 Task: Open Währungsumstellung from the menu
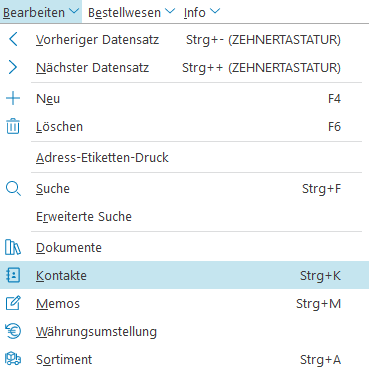tap(96, 332)
